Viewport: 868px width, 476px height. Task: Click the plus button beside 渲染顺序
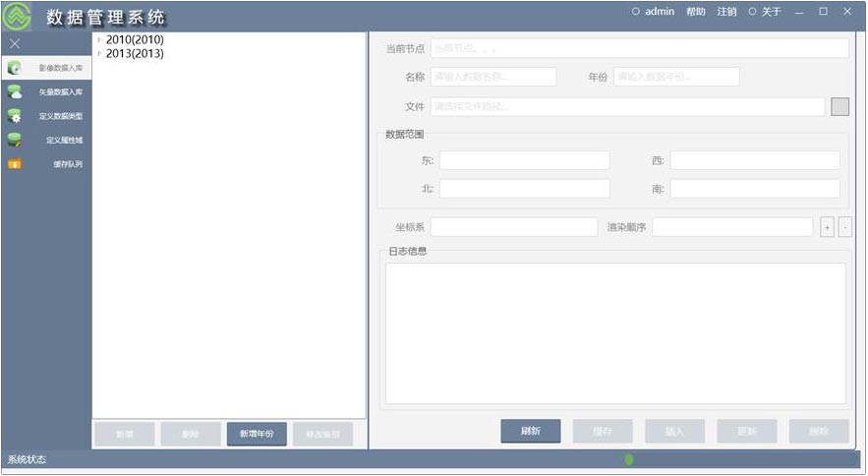(827, 227)
